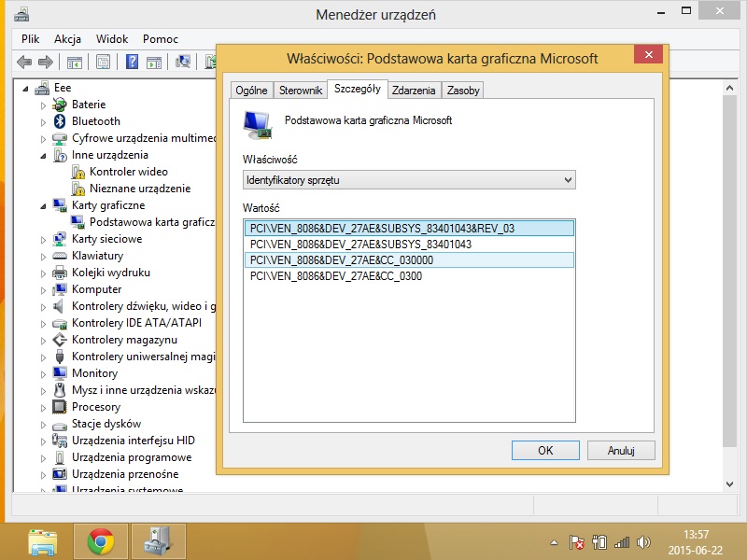Open the Właściwość dropdown list
The height and width of the screenshot is (560, 747).
(567, 179)
